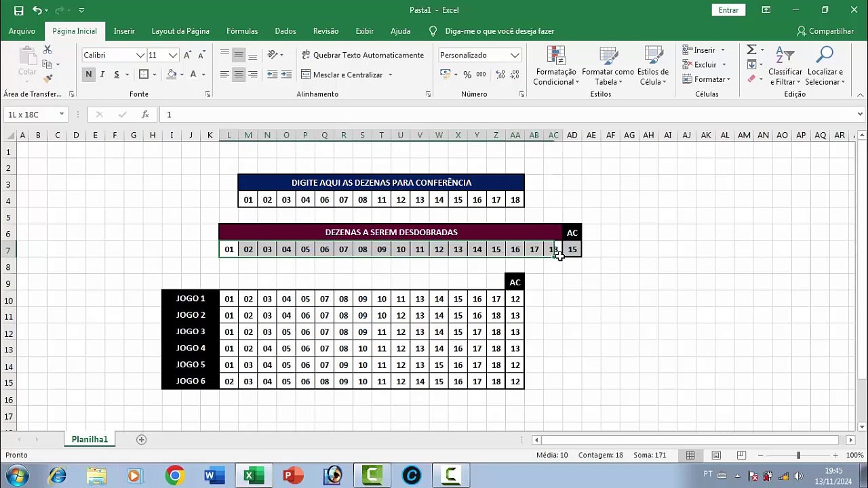This screenshot has height=488, width=868.
Task: Select the Planilha1 sheet tab
Action: pos(90,440)
